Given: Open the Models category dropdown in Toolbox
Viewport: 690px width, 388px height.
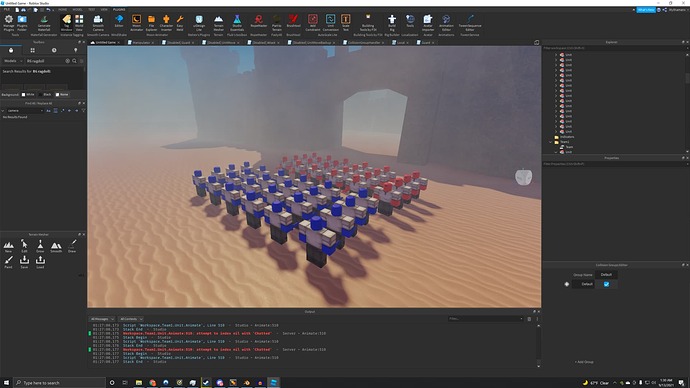Looking at the screenshot, I should 13,61.
